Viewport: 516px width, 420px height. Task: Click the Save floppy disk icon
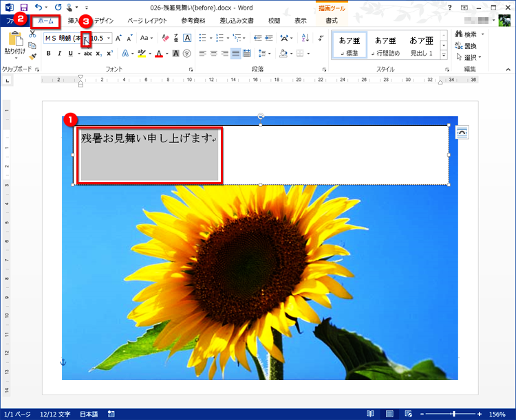[x=23, y=8]
